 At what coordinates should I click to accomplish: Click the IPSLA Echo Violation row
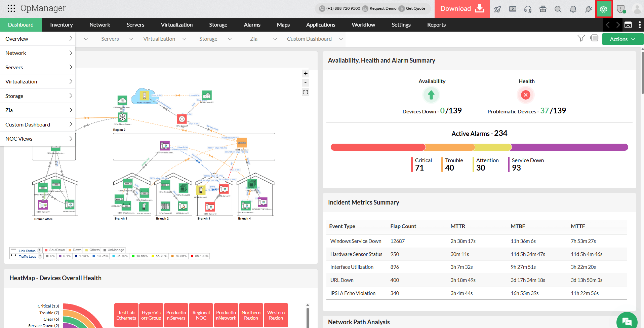(x=477, y=293)
